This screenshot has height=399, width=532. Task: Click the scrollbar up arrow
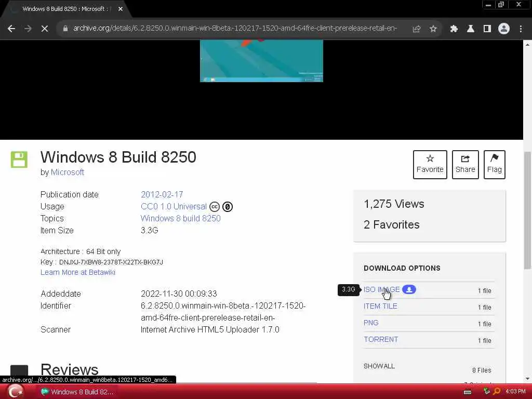point(527,45)
